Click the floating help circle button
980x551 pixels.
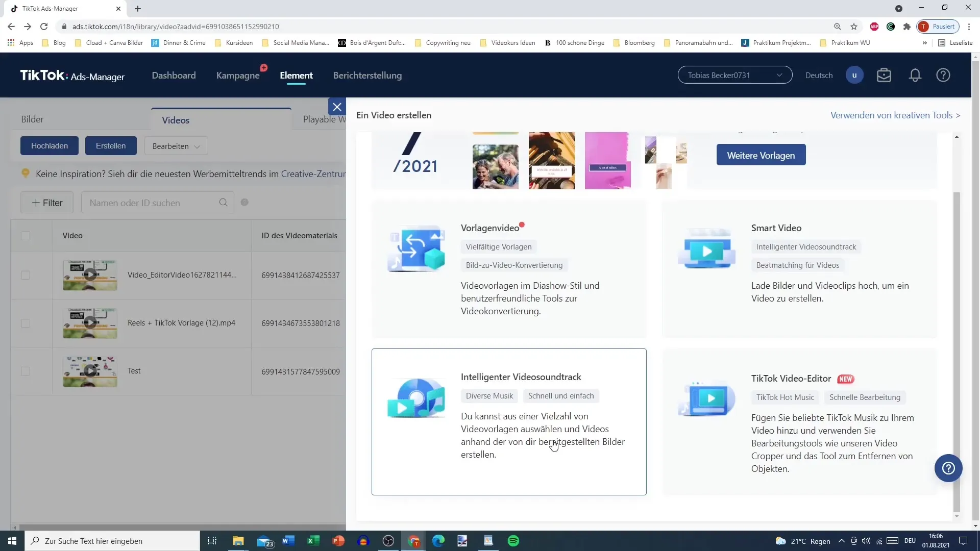(x=948, y=468)
